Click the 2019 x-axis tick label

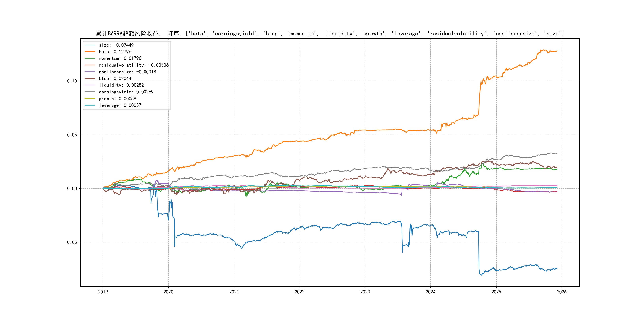tap(103, 292)
